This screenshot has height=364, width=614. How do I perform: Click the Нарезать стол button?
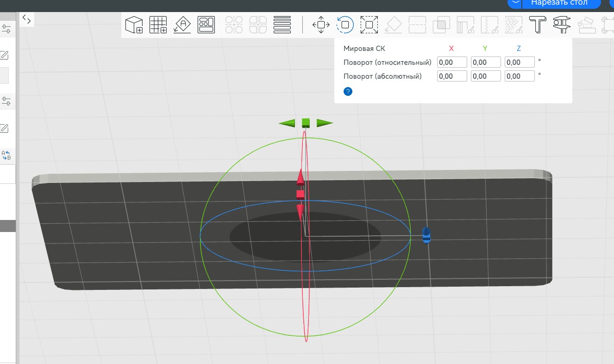[x=559, y=3]
